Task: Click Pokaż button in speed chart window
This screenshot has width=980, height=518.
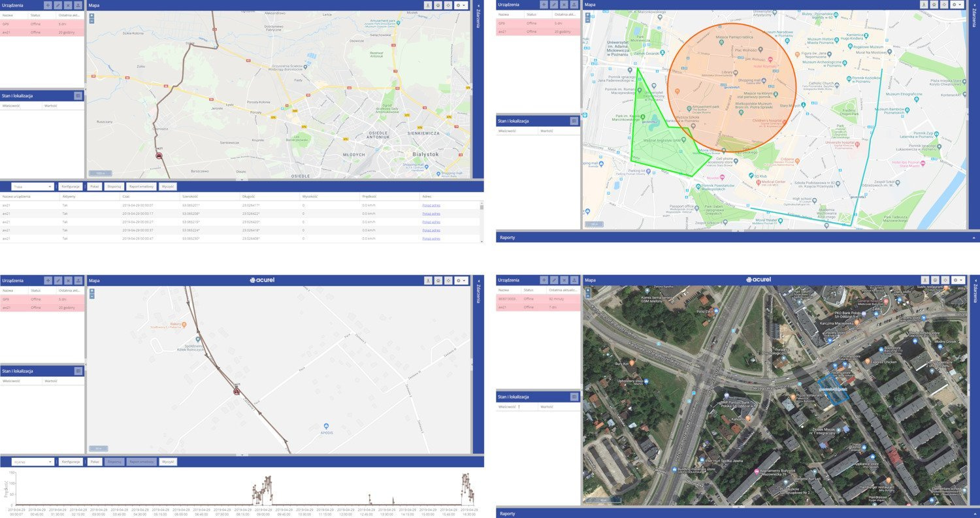Action: click(95, 462)
